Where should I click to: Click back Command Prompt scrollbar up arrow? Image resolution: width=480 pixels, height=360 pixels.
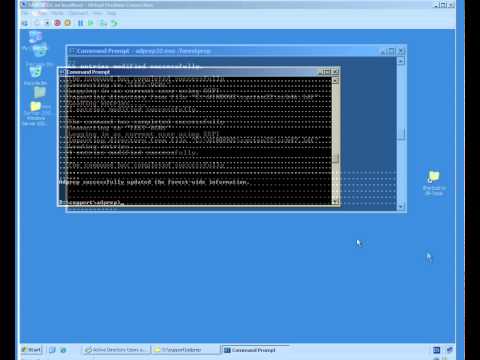pos(401,60)
